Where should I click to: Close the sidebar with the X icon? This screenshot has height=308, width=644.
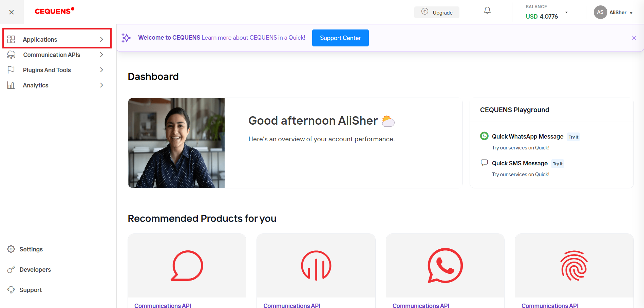pos(12,12)
